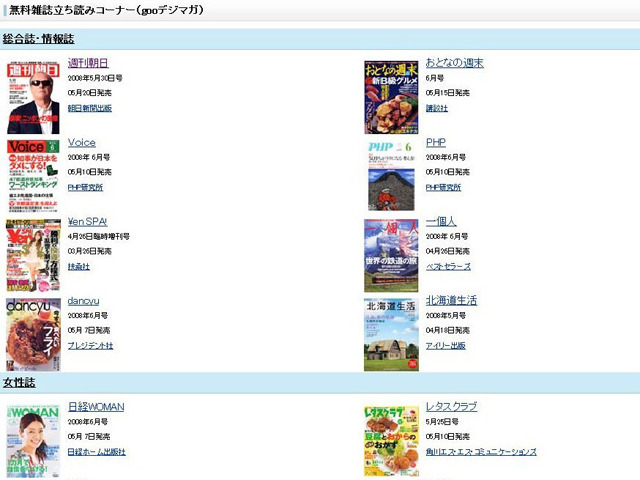640x480 pixels.
Task: Open the 週刊朝日 title link
Action: click(x=88, y=63)
